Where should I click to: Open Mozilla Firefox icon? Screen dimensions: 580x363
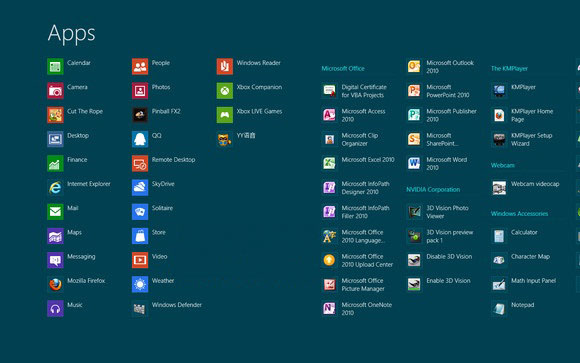[55, 285]
